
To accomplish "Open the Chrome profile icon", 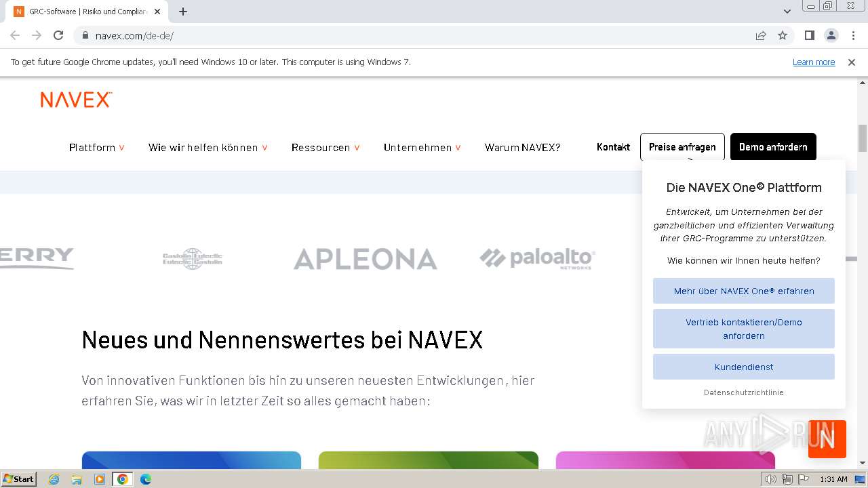I will tap(831, 35).
